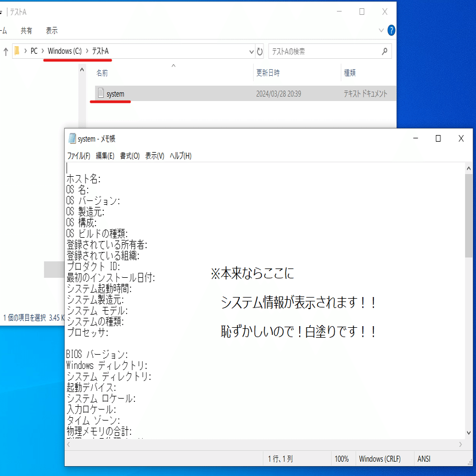The width and height of the screenshot is (476, 476).
Task: Click the 100% zoom indicator in status bar
Action: point(343,458)
